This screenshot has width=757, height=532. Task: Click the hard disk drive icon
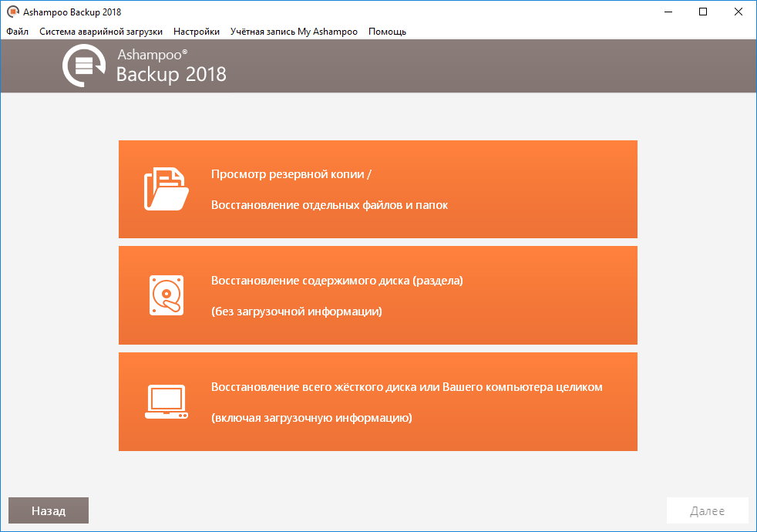(166, 295)
